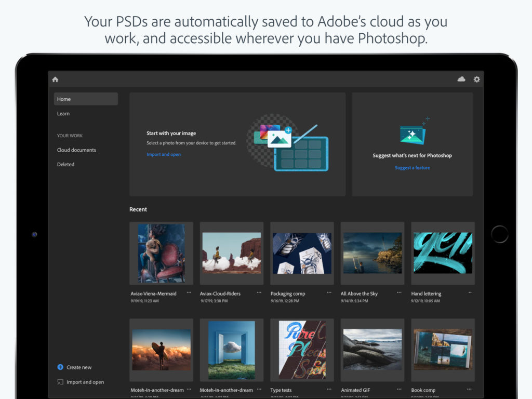This screenshot has height=399, width=532.
Task: Select Learn in the sidebar
Action: click(63, 113)
